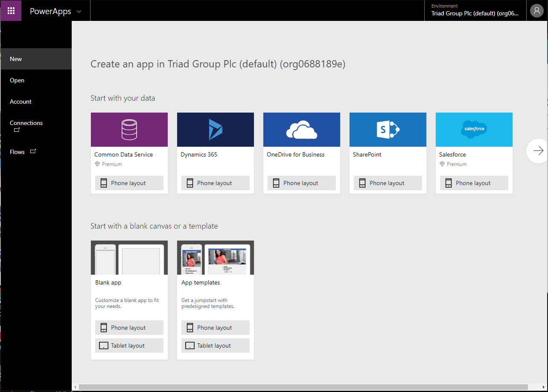Select the Salesforce logo tile
This screenshot has height=392, width=548.
474,130
